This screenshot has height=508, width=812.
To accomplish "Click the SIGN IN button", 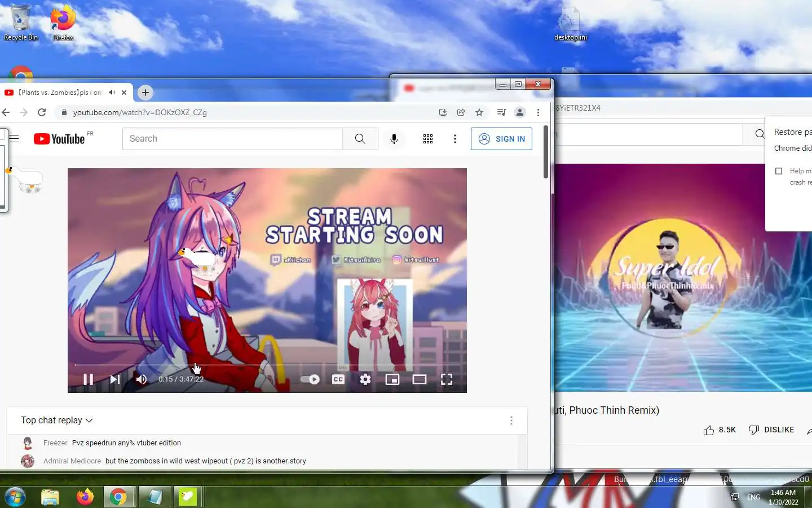I will [501, 139].
